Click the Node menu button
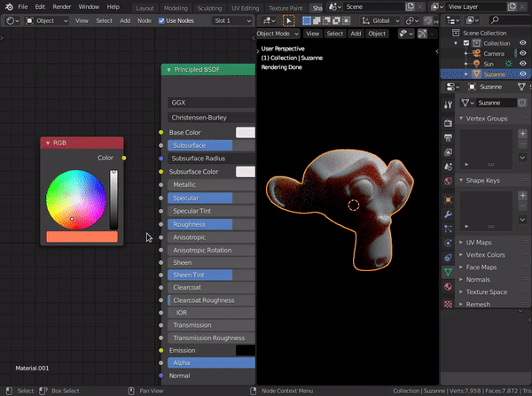 pos(145,20)
